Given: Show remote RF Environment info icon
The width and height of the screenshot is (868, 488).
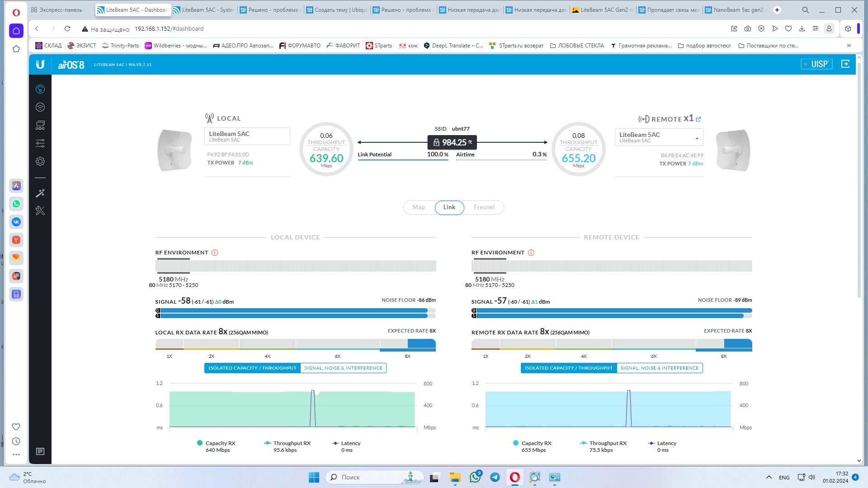Looking at the screenshot, I should point(531,253).
